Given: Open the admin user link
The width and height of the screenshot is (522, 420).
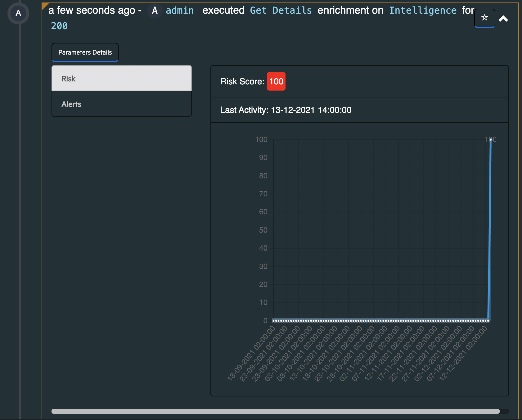Looking at the screenshot, I should click(179, 11).
